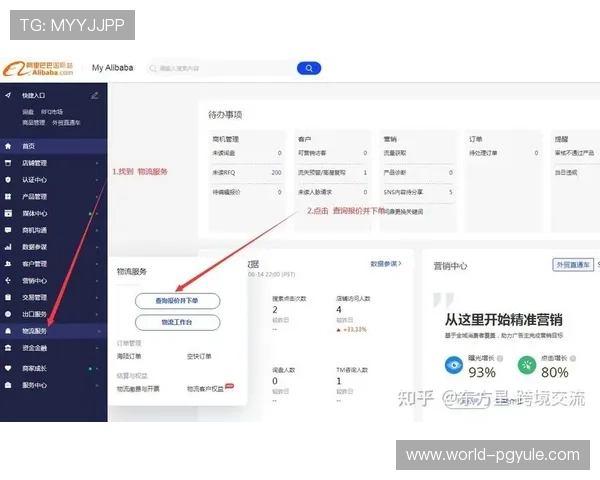Expand the 交易管理 submenu chevron
Image resolution: width=600 pixels, height=480 pixels.
click(97, 297)
